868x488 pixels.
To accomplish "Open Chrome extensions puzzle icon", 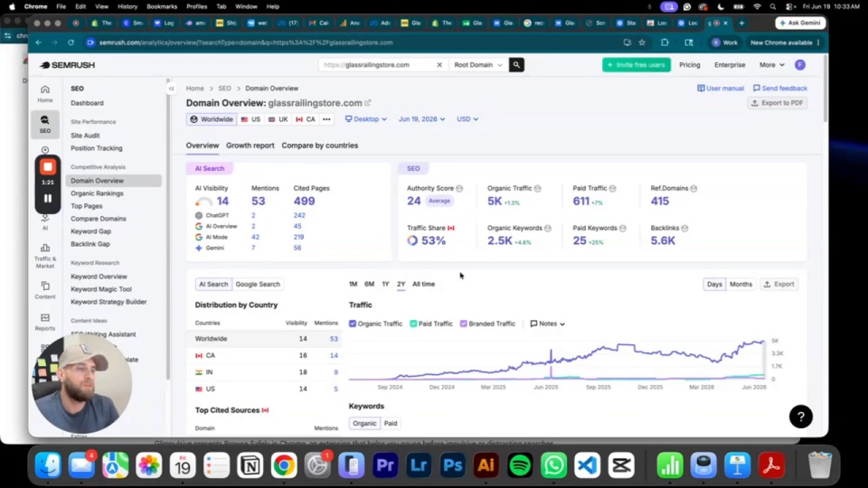I will point(665,42).
